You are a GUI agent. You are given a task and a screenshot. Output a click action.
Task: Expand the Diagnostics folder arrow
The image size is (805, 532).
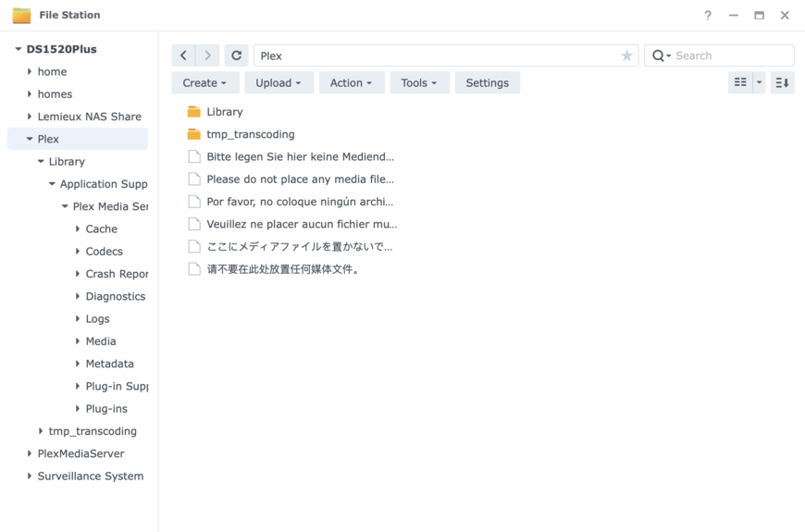pos(78,296)
